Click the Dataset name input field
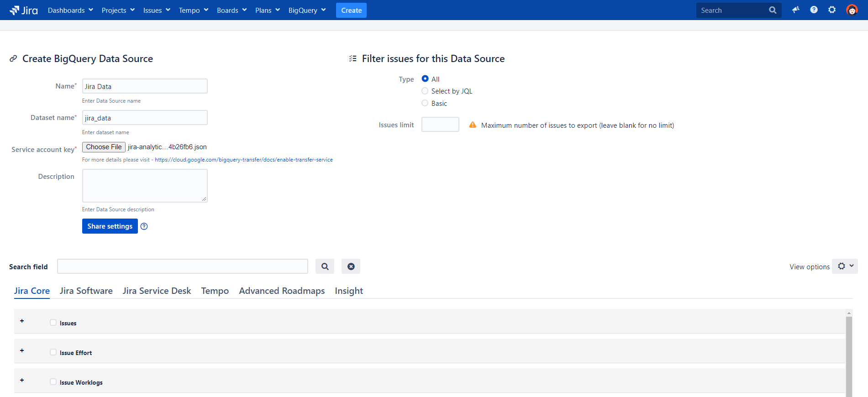 145,118
